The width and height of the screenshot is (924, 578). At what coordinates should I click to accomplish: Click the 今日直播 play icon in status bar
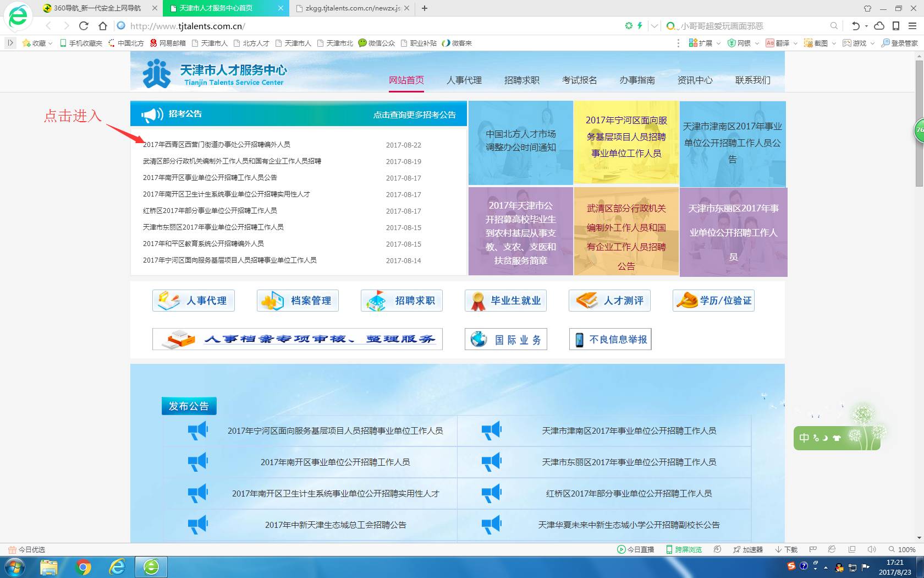point(635,549)
